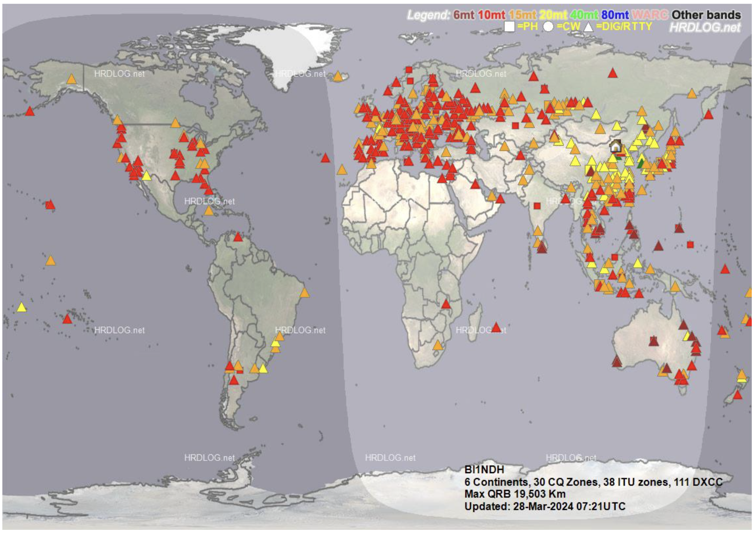Select the dark red triangle in central Australia

pyautogui.click(x=653, y=341)
